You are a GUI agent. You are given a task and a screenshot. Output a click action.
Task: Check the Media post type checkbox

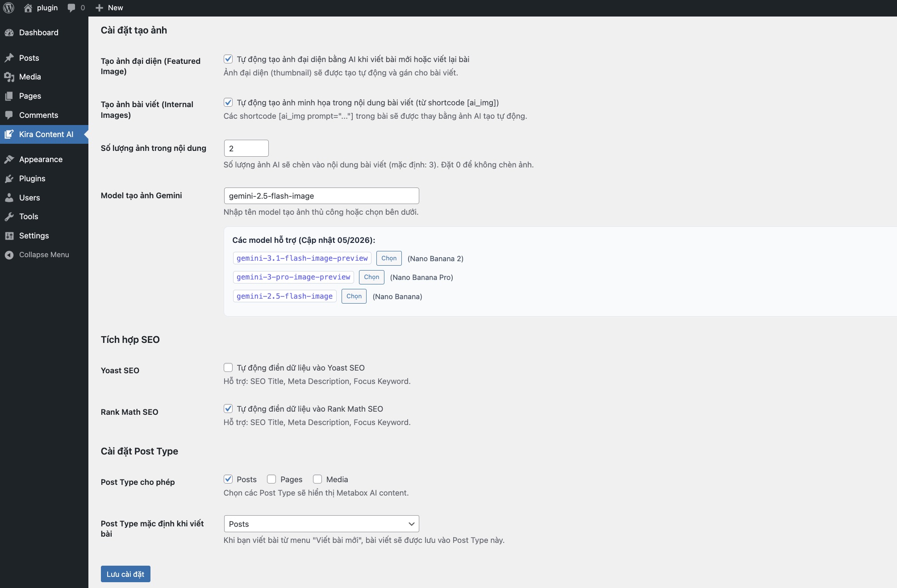pos(317,479)
